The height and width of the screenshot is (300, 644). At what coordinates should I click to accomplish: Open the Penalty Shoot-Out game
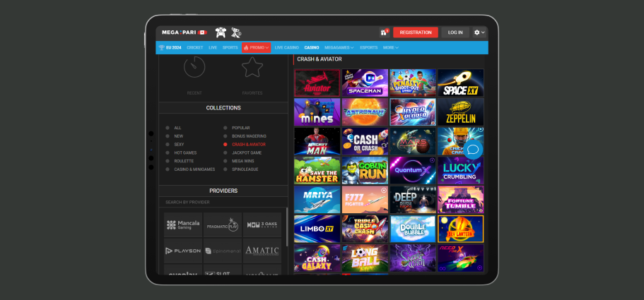pyautogui.click(x=413, y=83)
